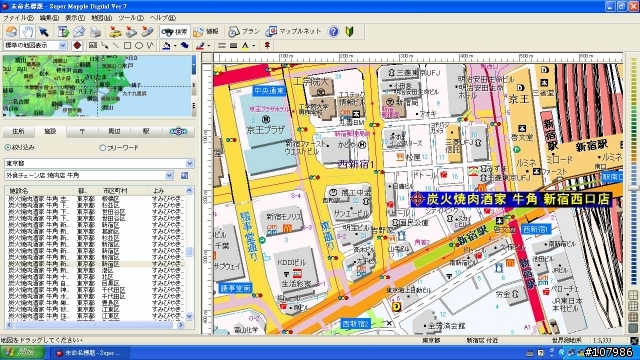640x360 pixels.
Task: Open the ツール menu
Action: [x=131, y=18]
